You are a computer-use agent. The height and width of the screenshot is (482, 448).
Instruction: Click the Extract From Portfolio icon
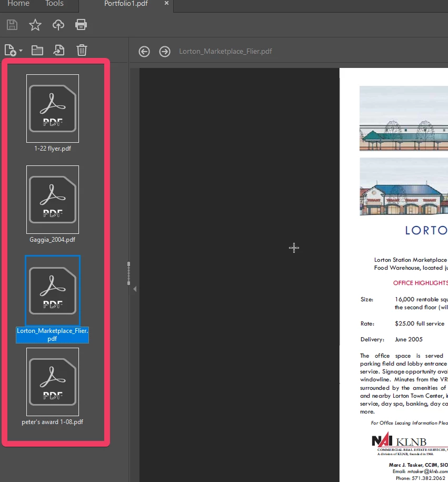tap(59, 50)
